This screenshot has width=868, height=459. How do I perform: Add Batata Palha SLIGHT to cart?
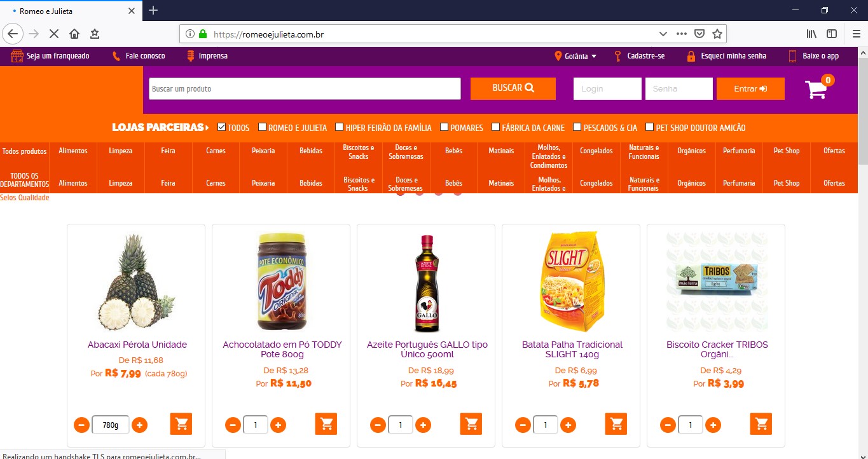(x=616, y=424)
